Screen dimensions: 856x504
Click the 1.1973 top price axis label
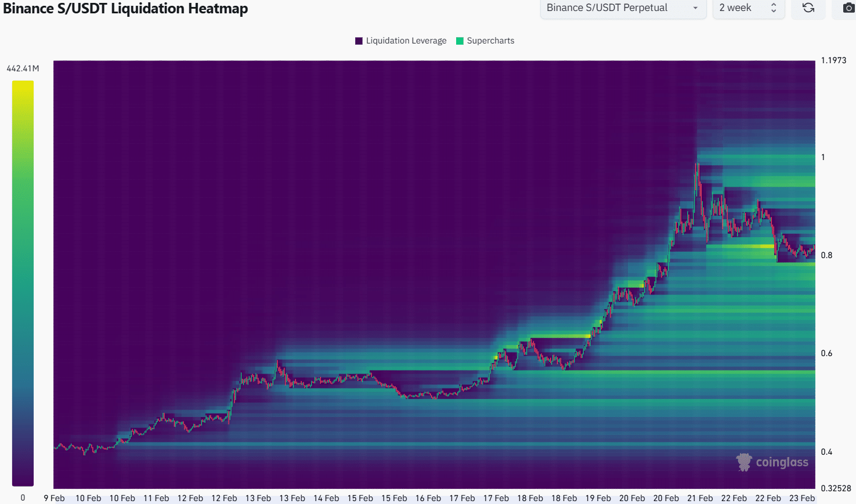(x=833, y=60)
